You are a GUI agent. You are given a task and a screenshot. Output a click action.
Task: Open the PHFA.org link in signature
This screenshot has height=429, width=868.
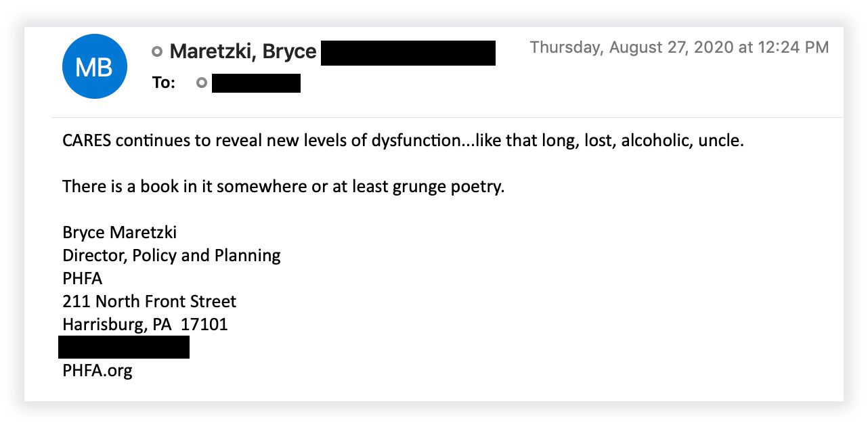click(x=97, y=370)
